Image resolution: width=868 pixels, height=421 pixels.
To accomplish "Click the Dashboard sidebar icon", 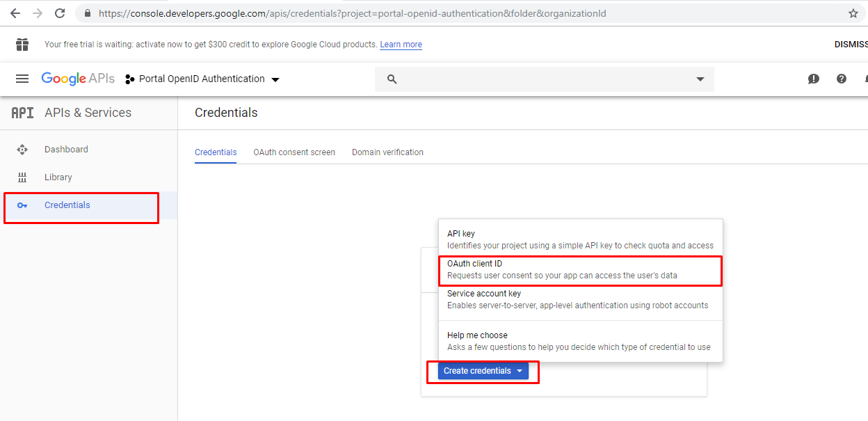I will click(22, 150).
